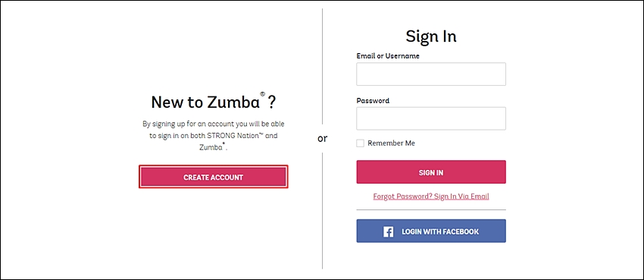644x280 pixels.
Task: Tick the Remember Me checkbox
Action: 360,143
